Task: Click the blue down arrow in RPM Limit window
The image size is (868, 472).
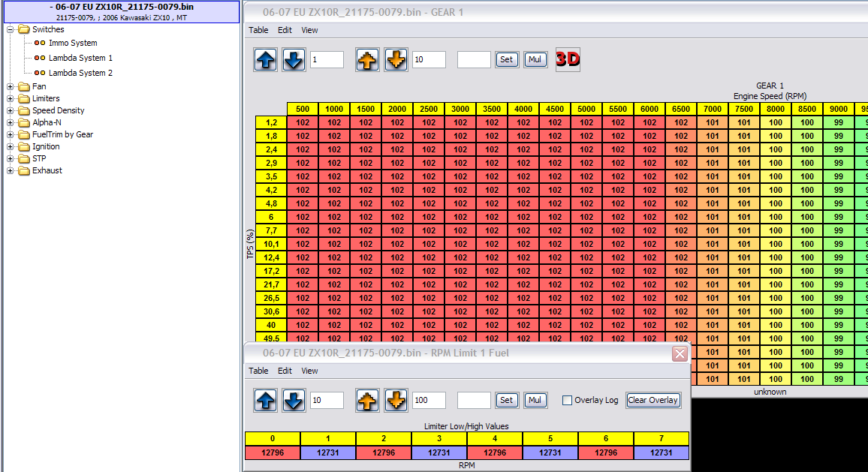Action: [294, 400]
